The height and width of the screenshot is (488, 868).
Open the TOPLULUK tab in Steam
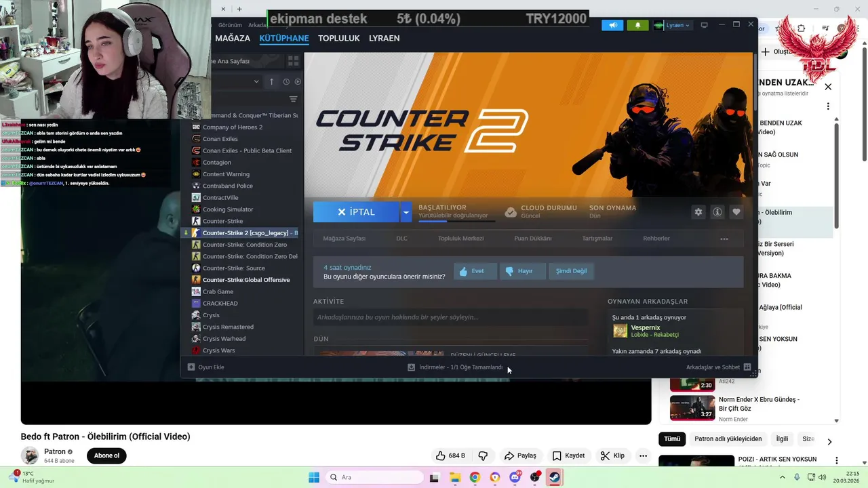[339, 38]
